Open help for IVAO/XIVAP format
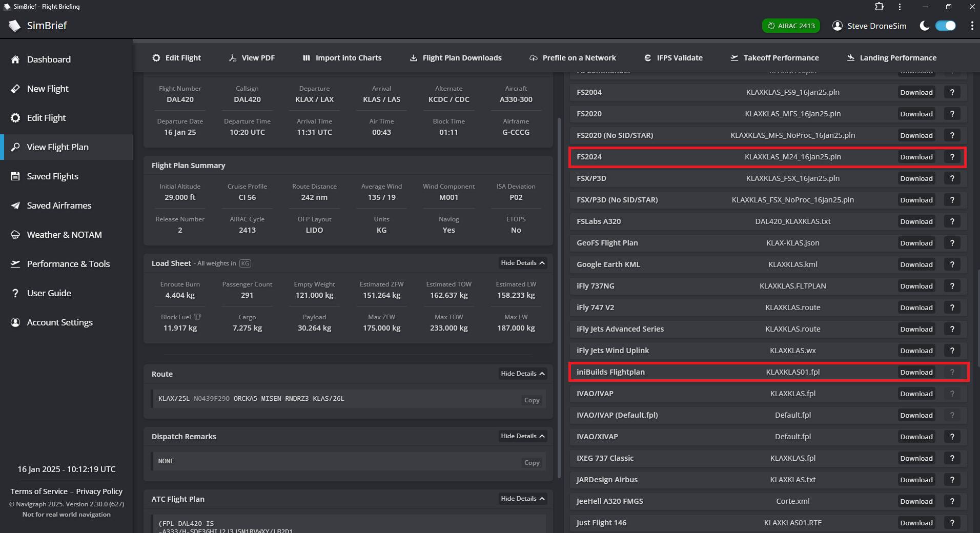The height and width of the screenshot is (533, 980). 952,437
